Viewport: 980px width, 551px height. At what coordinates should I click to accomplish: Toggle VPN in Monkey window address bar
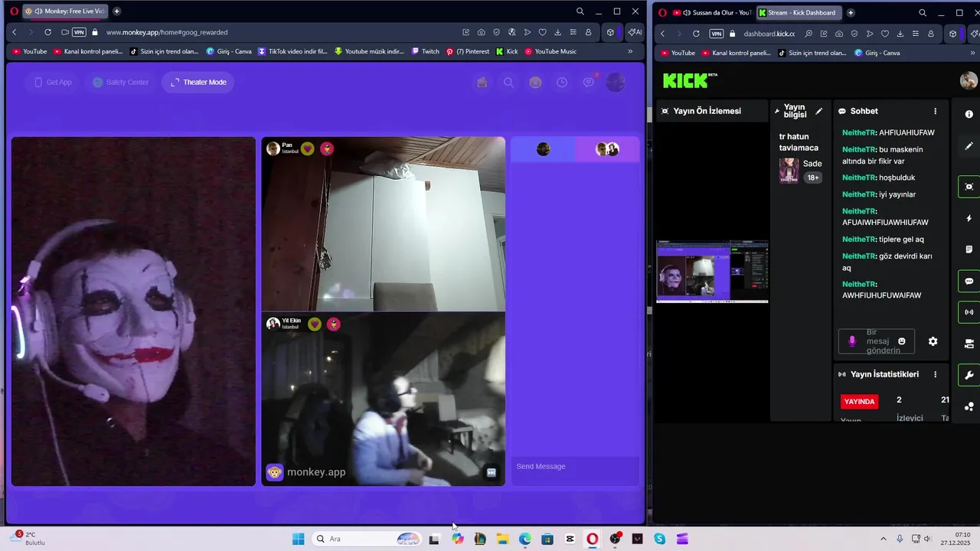[79, 32]
